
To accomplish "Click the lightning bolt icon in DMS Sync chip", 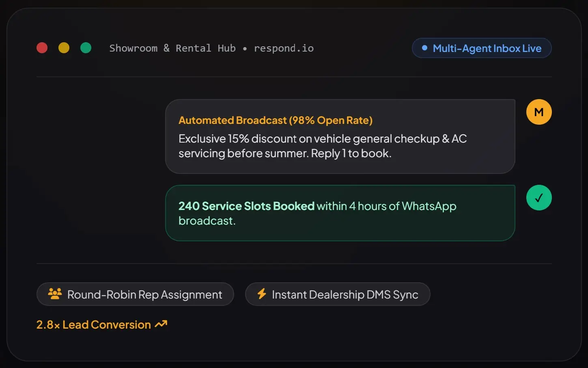I will coord(262,294).
